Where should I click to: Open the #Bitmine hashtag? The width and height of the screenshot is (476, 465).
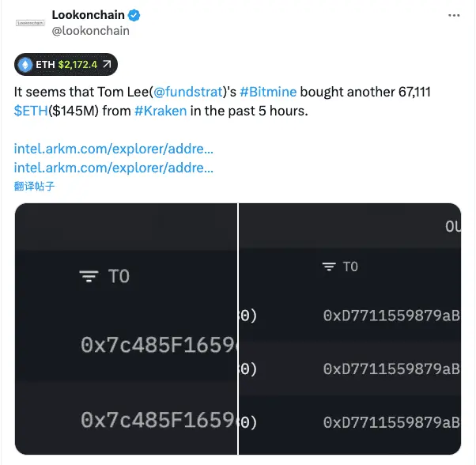point(267,93)
